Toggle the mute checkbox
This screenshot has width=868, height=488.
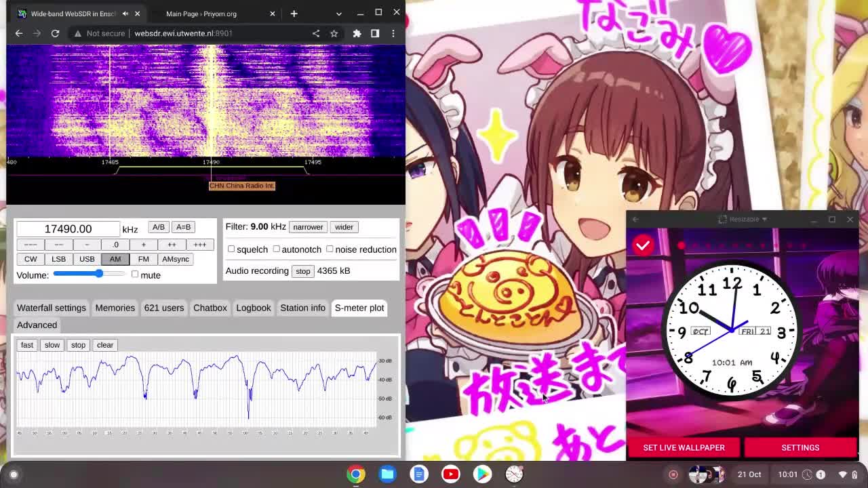pos(135,274)
